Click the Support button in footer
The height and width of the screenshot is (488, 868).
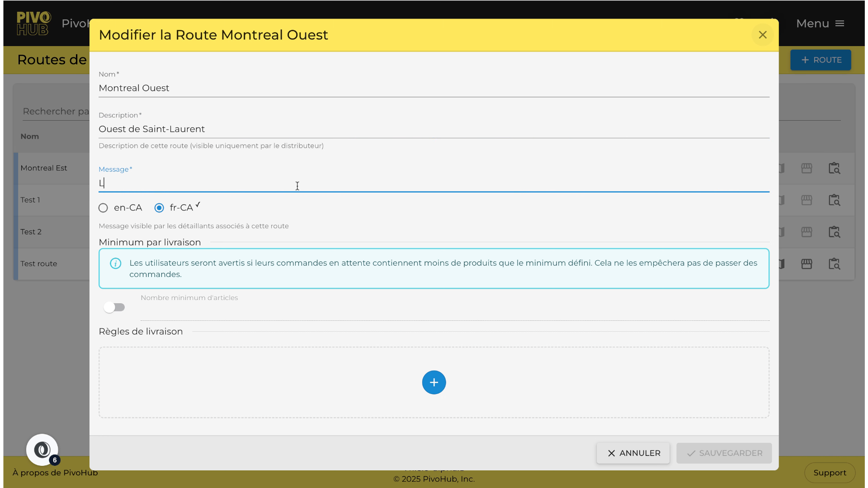(x=829, y=473)
